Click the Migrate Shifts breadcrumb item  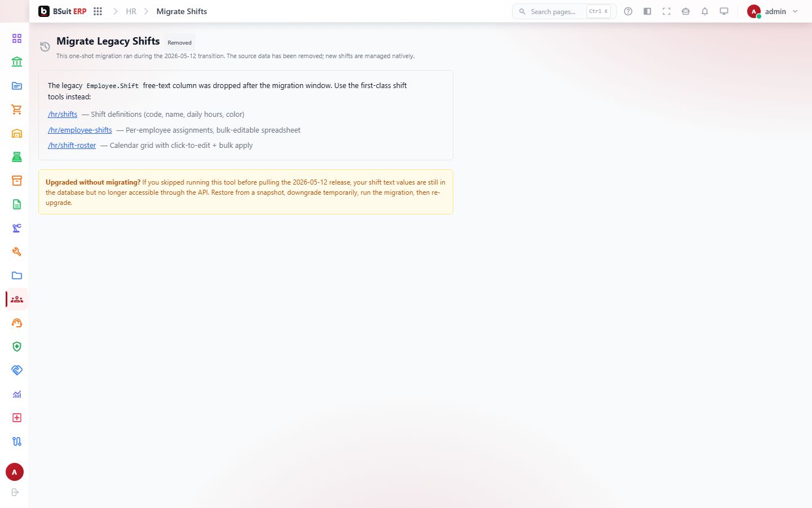pos(182,11)
